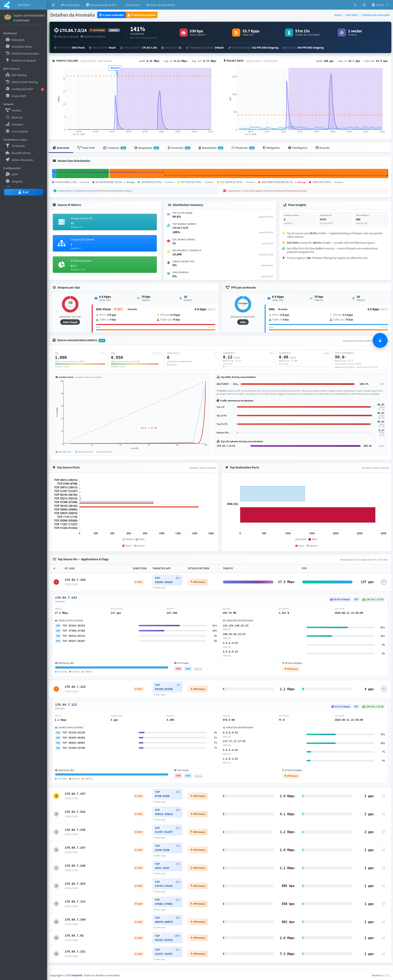Image resolution: width=393 pixels, height=980 pixels.
Task: Expand the 170.84.7.241 row chevron
Action: coord(384,814)
